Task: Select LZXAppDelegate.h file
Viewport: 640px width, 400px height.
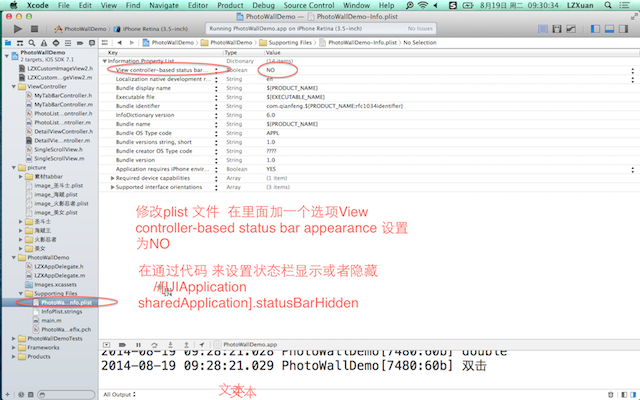Action: [55, 267]
